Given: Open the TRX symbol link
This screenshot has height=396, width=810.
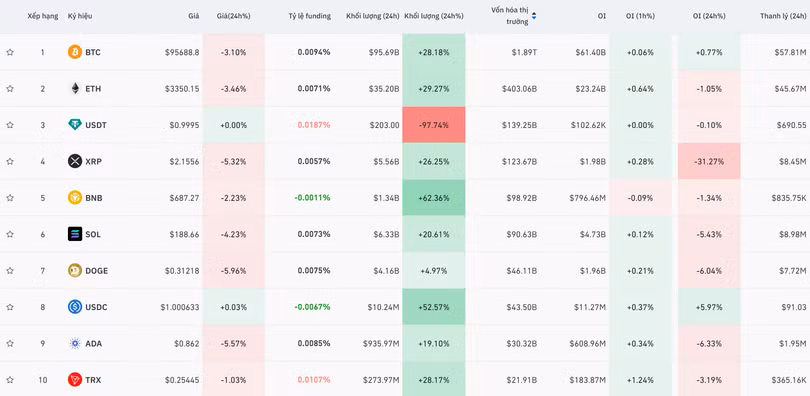Looking at the screenshot, I should (93, 380).
